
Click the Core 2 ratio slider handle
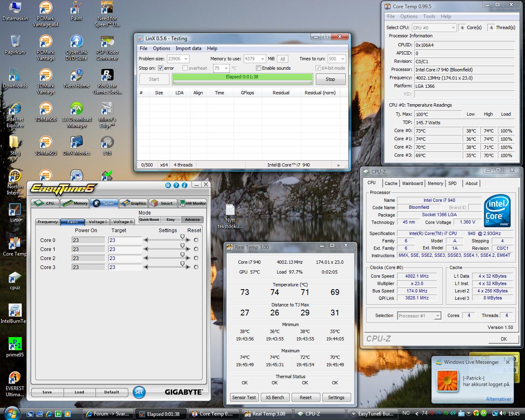pos(183,255)
